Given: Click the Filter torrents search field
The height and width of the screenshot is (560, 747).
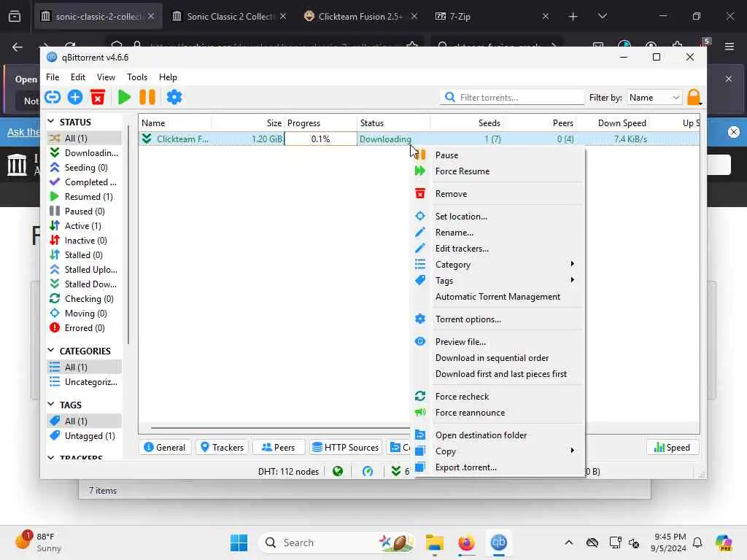Looking at the screenshot, I should [512, 97].
